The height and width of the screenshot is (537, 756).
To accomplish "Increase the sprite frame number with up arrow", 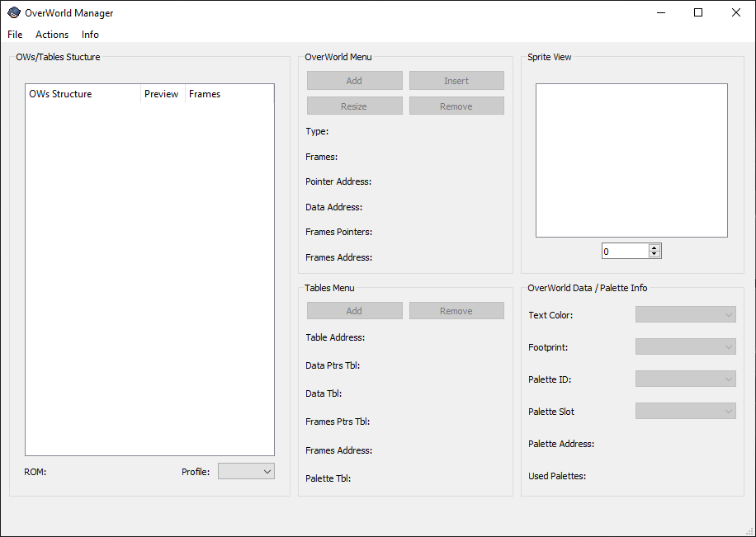I will pos(654,247).
